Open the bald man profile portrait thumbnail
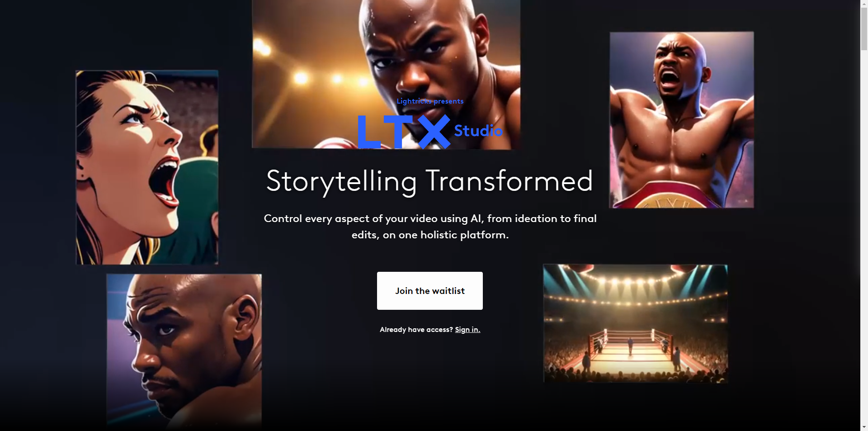The image size is (868, 431). click(184, 350)
